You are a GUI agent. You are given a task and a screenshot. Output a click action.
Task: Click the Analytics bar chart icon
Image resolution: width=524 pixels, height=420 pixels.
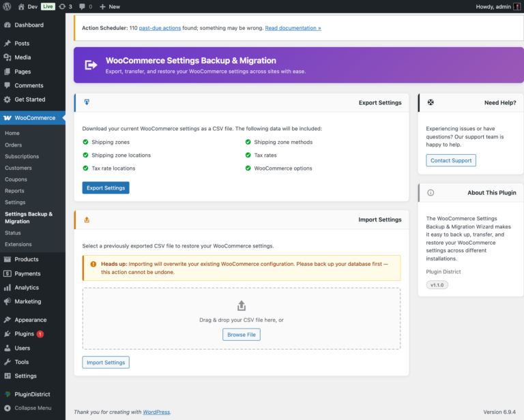(8, 288)
